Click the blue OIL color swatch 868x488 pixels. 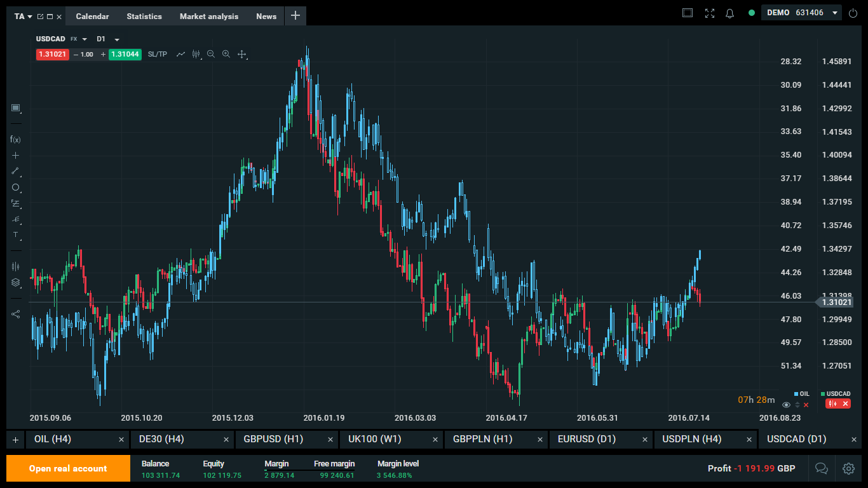point(795,393)
